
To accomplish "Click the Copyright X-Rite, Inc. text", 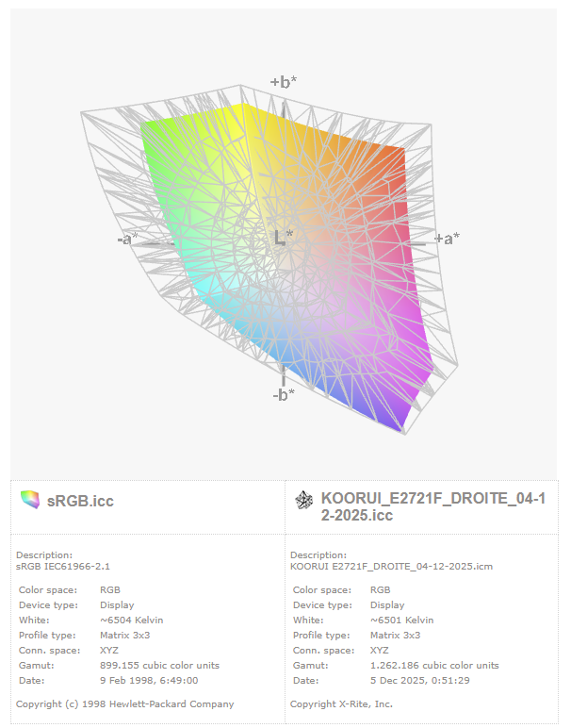I will (341, 703).
